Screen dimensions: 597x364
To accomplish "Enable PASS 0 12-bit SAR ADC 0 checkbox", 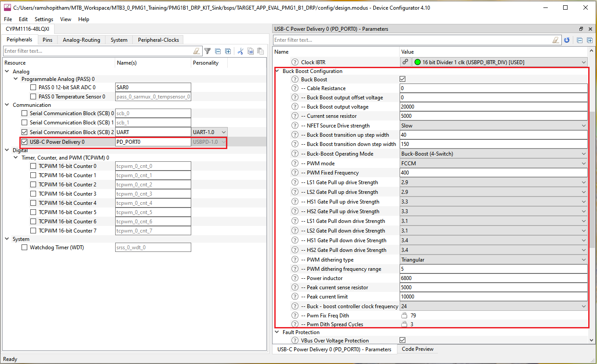I will 33,87.
